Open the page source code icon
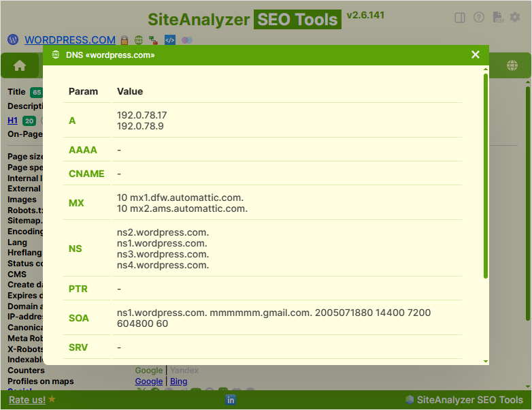Image resolution: width=532 pixels, height=410 pixels. pos(170,40)
